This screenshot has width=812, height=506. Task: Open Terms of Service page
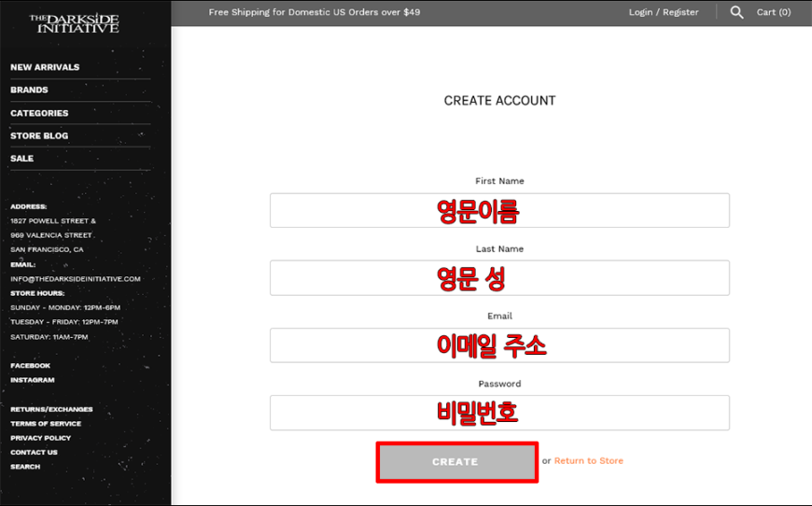[46, 424]
